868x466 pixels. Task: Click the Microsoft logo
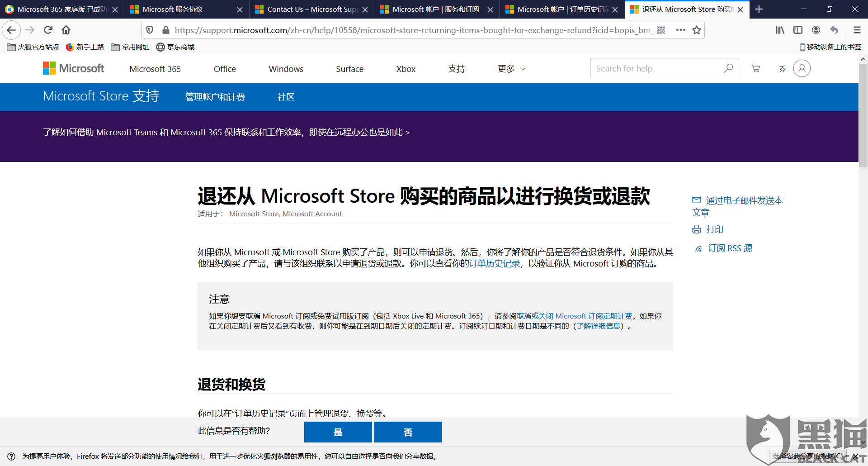pyautogui.click(x=73, y=68)
